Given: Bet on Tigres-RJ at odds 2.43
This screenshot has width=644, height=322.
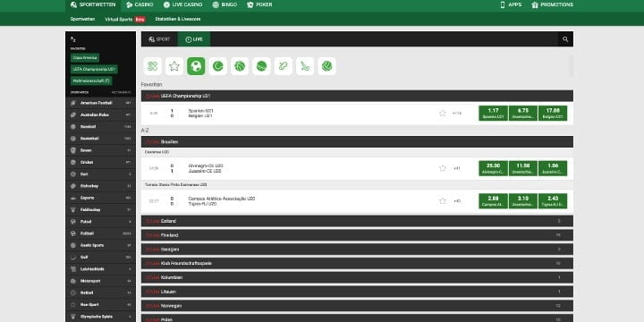Looking at the screenshot, I should click(553, 201).
